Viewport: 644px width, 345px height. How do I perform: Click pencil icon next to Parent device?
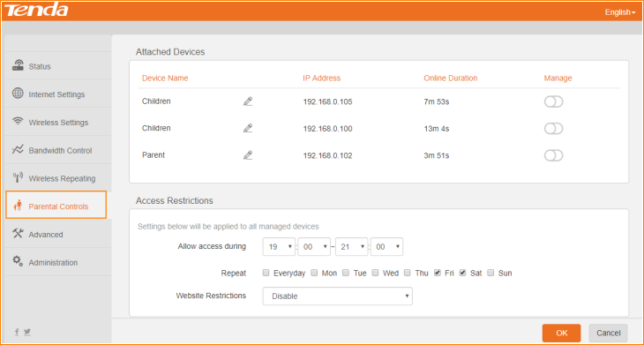pyautogui.click(x=248, y=155)
